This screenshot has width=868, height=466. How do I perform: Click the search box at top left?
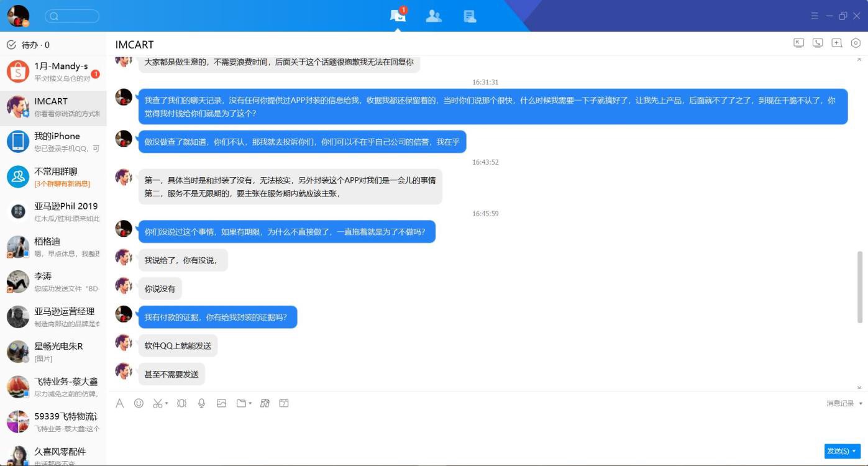(72, 16)
